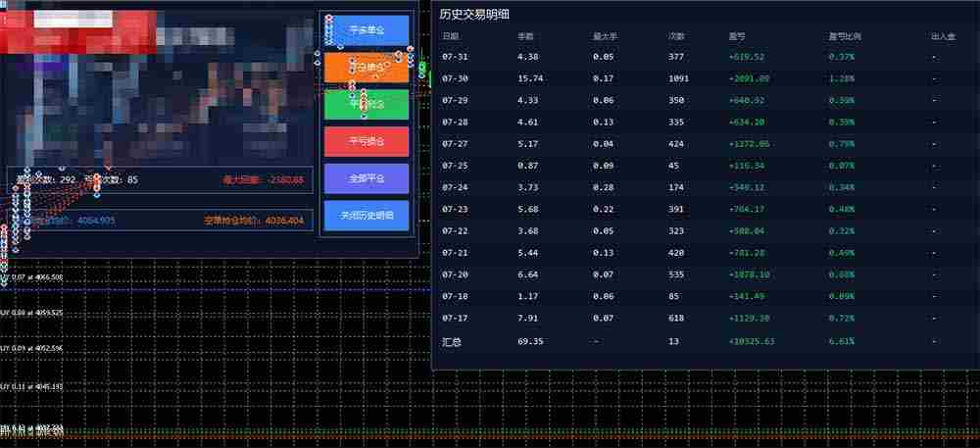Viewport: 980px width, 448px height.
Task: Click max lot 0.09 in the 07-25 row
Action: pos(603,166)
